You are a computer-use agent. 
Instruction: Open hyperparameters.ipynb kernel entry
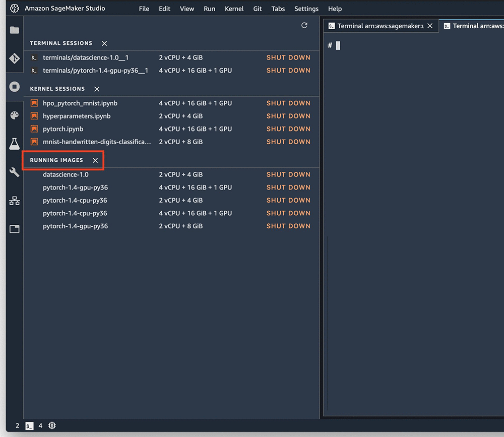77,116
